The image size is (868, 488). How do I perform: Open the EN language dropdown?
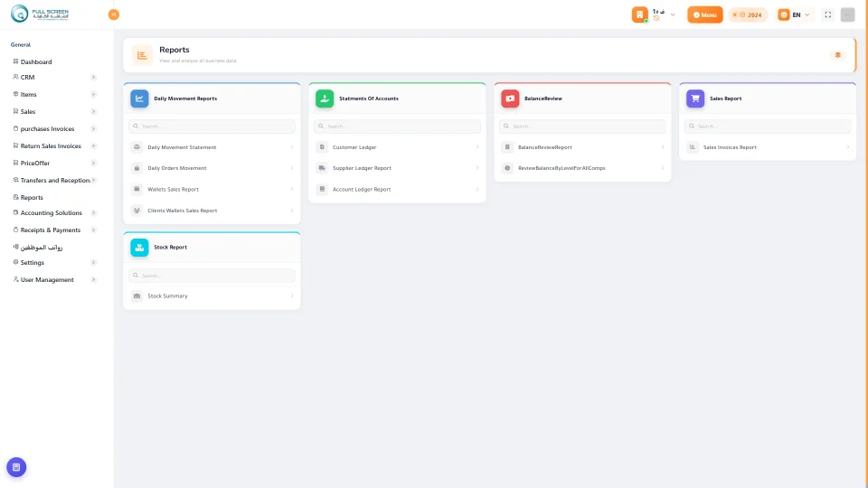coord(794,15)
